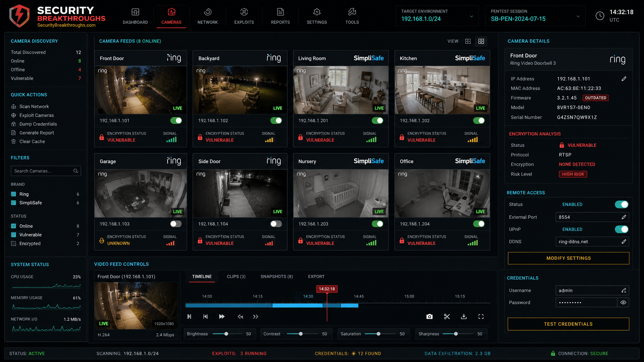The height and width of the screenshot is (362, 644).
Task: Uncheck the Ring brand filter
Action: tap(14, 194)
